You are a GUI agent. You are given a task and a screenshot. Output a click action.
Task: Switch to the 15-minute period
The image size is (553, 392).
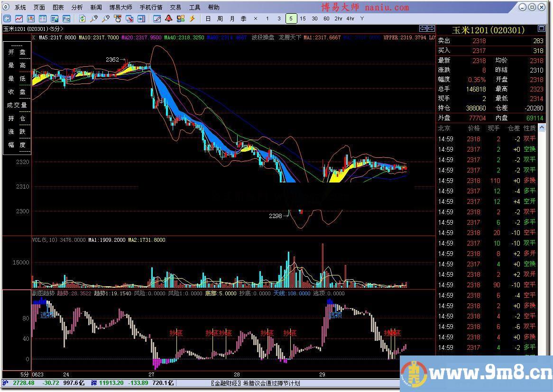303,18
